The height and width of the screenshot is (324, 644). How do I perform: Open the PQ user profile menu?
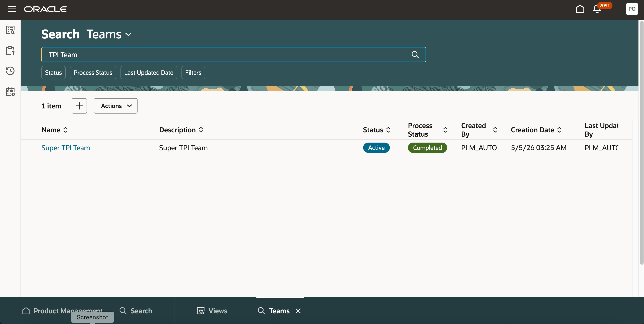coord(632,9)
